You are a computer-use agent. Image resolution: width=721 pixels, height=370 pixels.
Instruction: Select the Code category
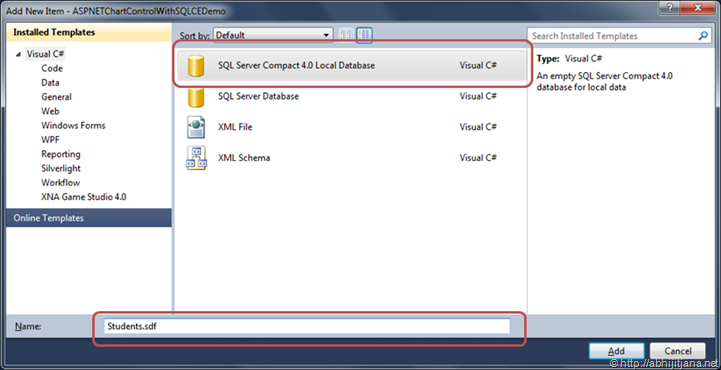point(52,68)
